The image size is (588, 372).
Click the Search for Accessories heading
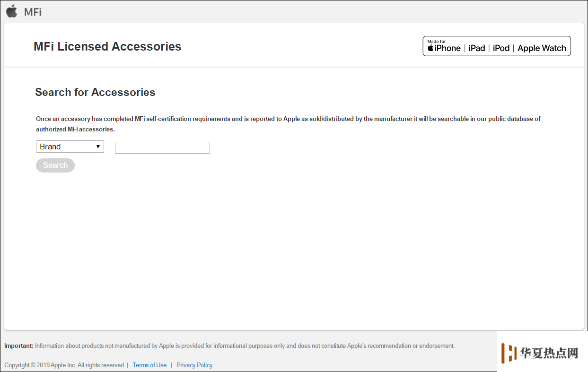[95, 92]
